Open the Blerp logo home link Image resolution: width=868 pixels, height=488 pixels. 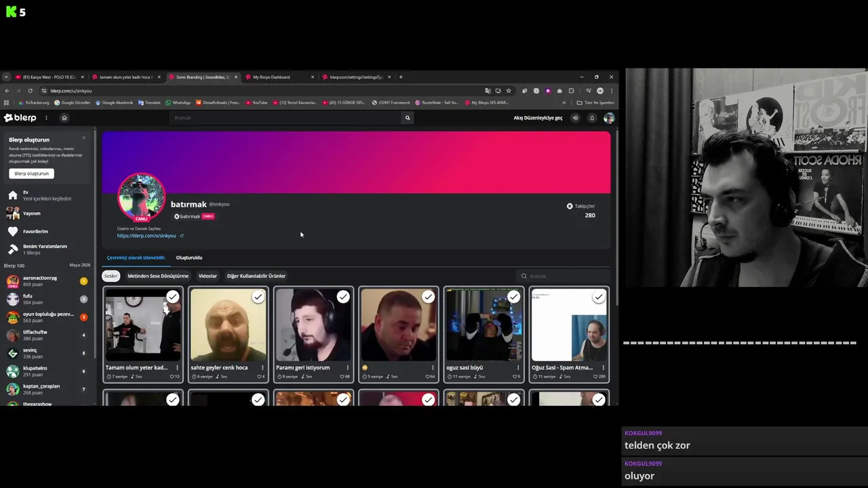click(20, 118)
